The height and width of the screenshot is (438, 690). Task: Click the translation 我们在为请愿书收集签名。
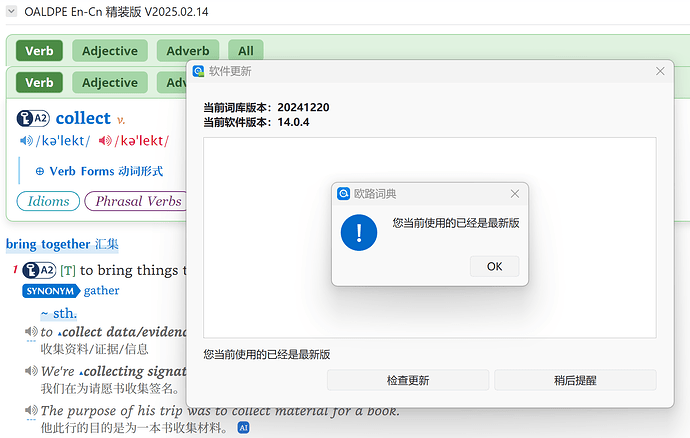[x=110, y=388]
